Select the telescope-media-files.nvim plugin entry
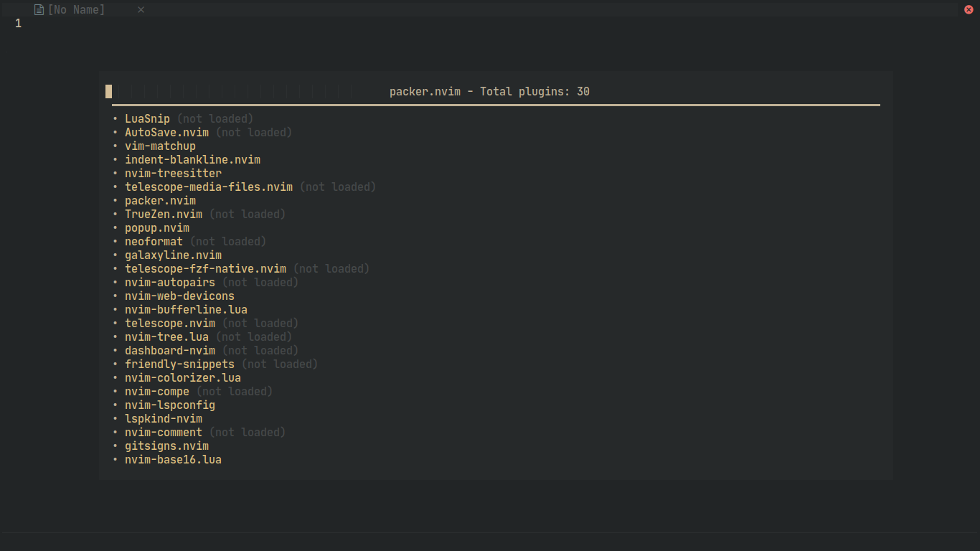This screenshot has height=551, width=980. point(209,187)
